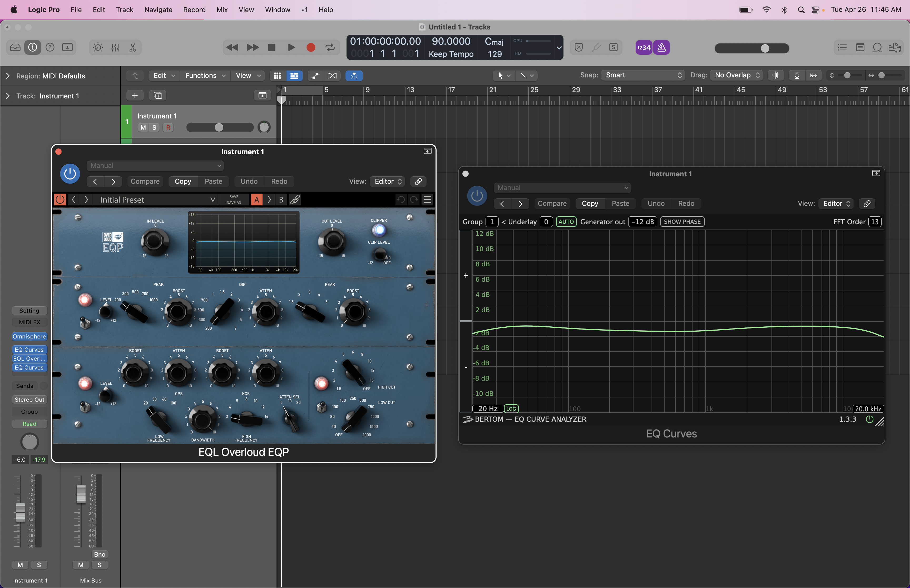Click the Cycle loop icon in transport
910x588 pixels.
point(330,47)
